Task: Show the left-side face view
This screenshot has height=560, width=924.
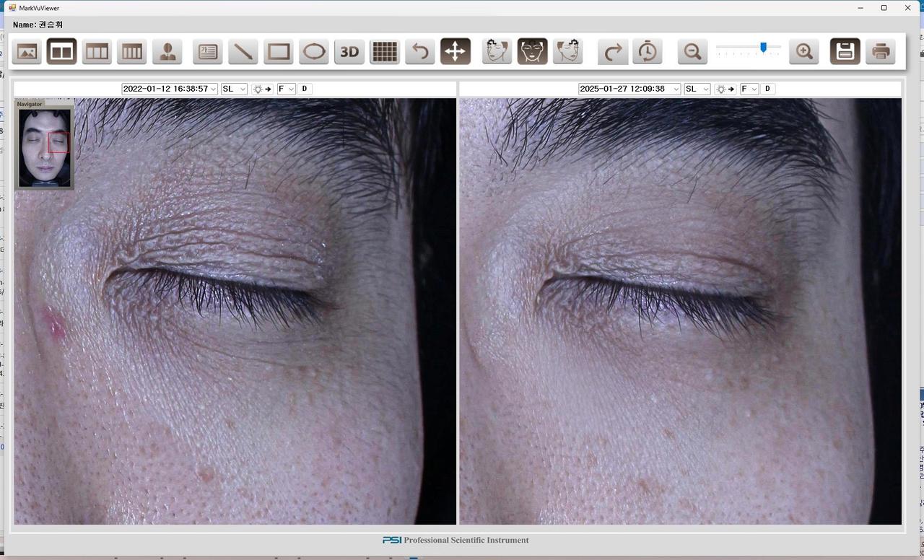Action: pos(567,52)
